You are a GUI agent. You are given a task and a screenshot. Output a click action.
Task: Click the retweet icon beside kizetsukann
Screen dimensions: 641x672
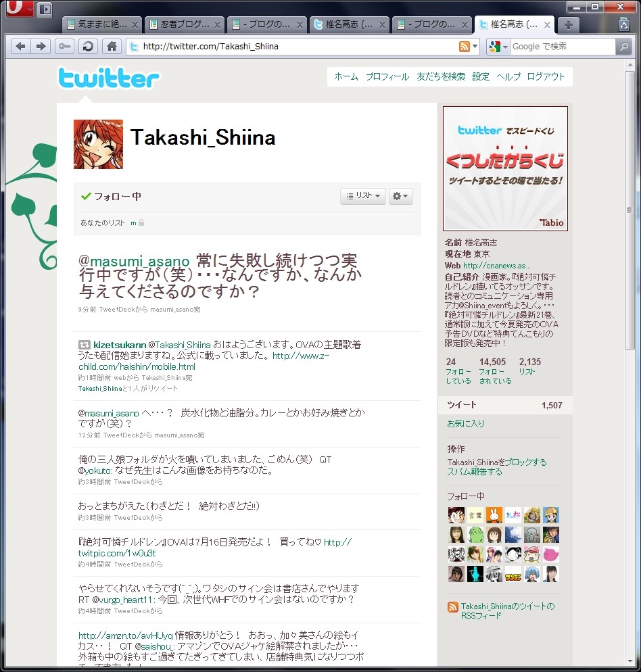pos(84,345)
